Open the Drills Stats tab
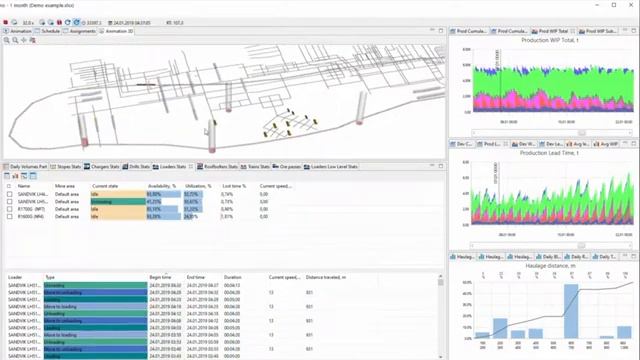Viewport: 640px width, 360px height. click(136, 167)
